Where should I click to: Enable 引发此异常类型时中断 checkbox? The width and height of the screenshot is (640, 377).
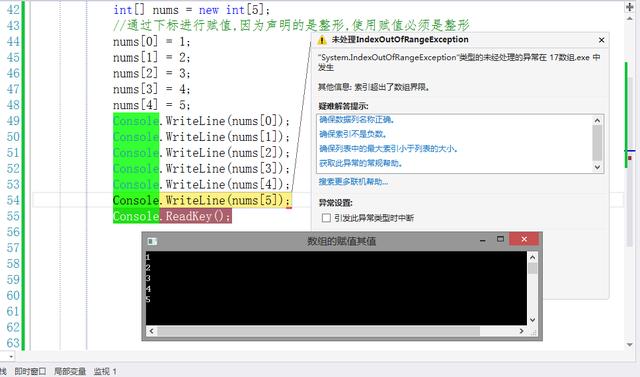point(326,218)
